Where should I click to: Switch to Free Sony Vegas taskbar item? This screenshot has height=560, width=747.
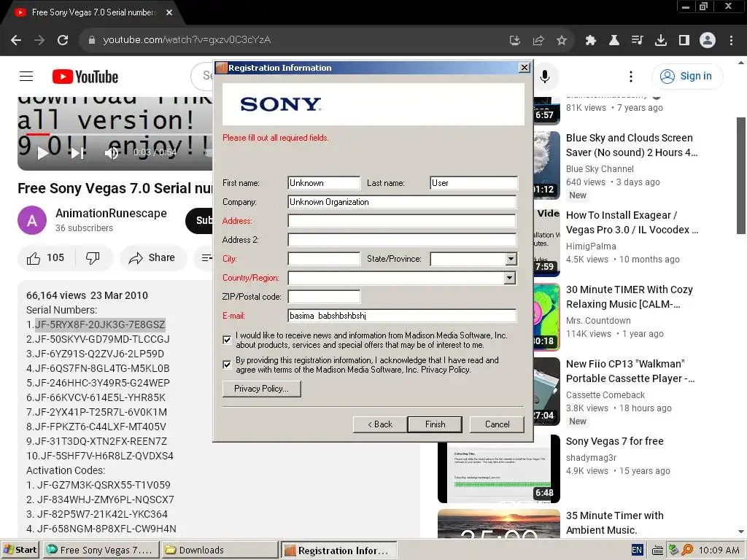point(100,550)
